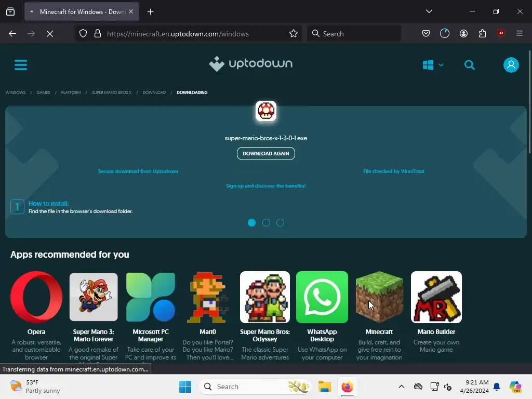Open the Mari0 app icon
Viewport: 532px width, 399px height.
pos(208,297)
